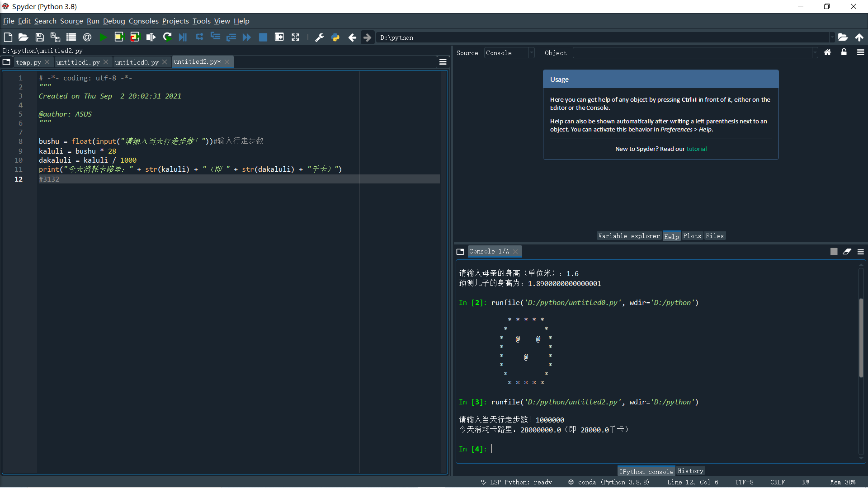Maximize the current pane icon
The image size is (868, 488).
point(296,38)
